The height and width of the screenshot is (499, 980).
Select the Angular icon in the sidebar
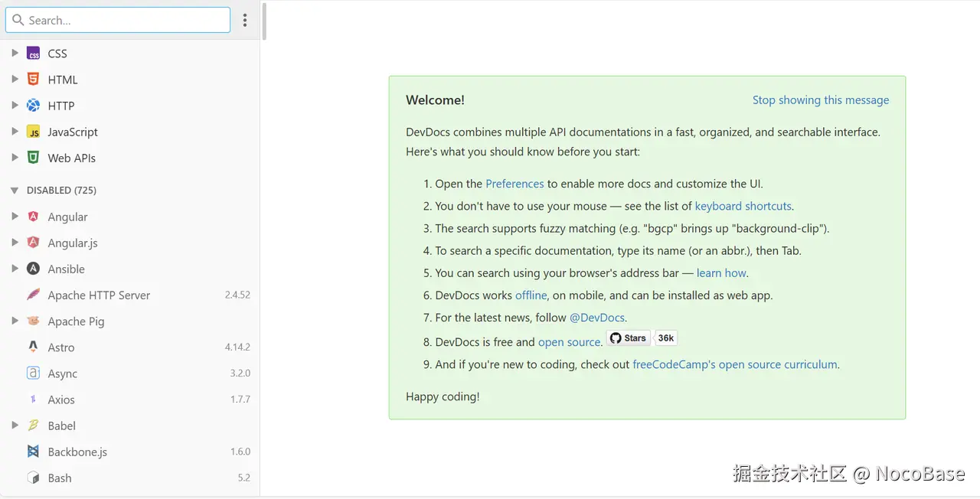[33, 217]
